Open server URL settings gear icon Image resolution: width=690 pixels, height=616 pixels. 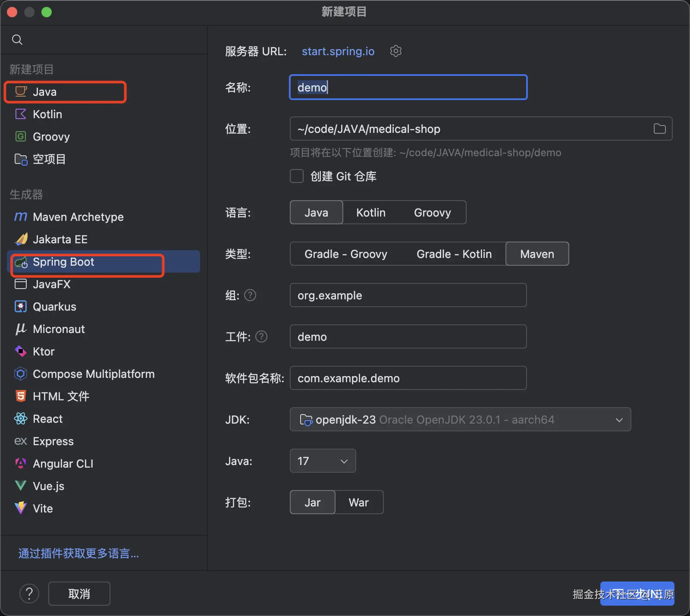[396, 51]
